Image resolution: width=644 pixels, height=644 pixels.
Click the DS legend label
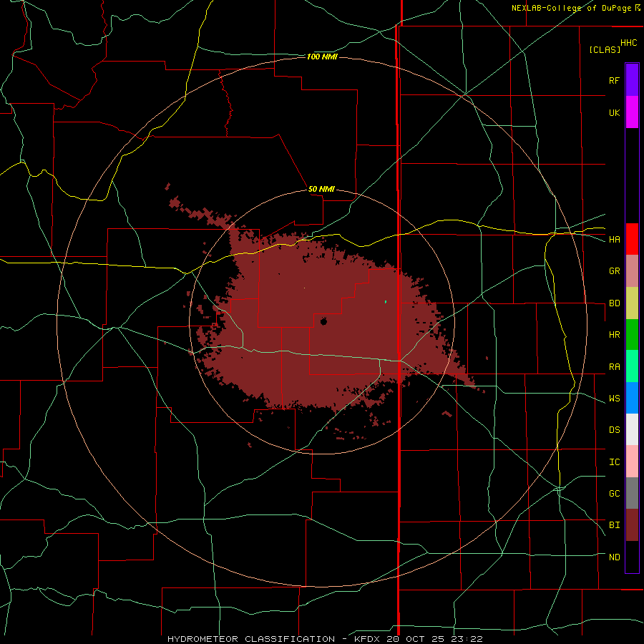coord(614,430)
